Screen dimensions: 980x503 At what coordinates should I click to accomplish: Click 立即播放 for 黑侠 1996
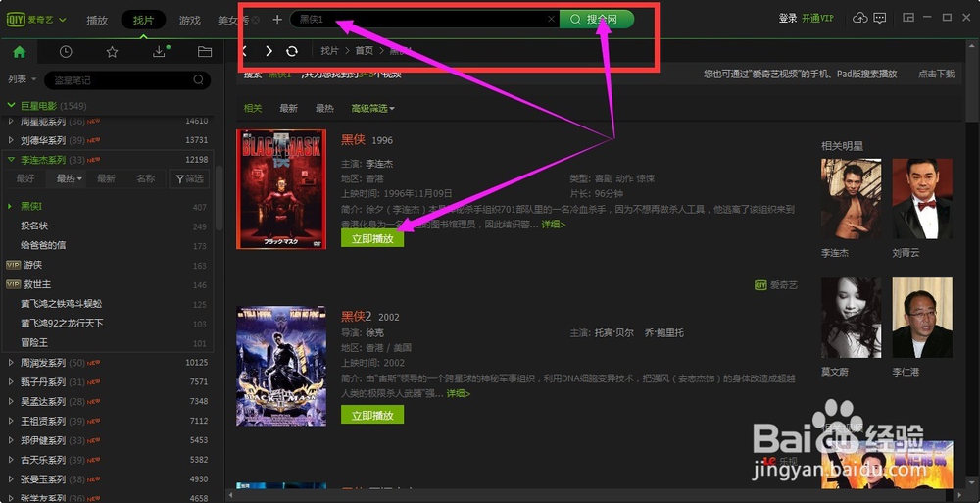[x=372, y=237]
